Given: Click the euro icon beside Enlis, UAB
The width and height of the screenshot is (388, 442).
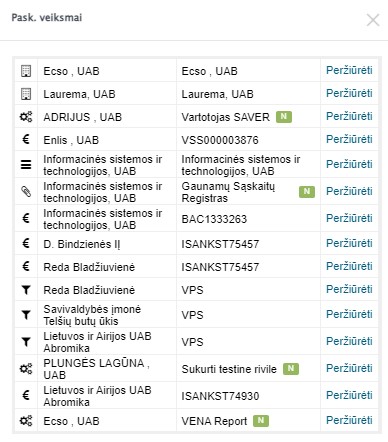Looking at the screenshot, I should [26, 139].
